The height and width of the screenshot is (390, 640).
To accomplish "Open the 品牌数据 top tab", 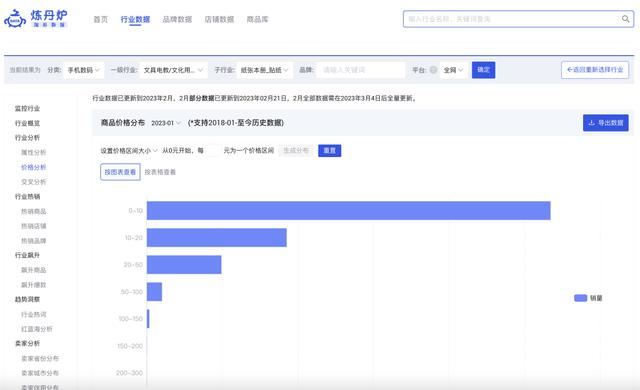I will [x=177, y=19].
